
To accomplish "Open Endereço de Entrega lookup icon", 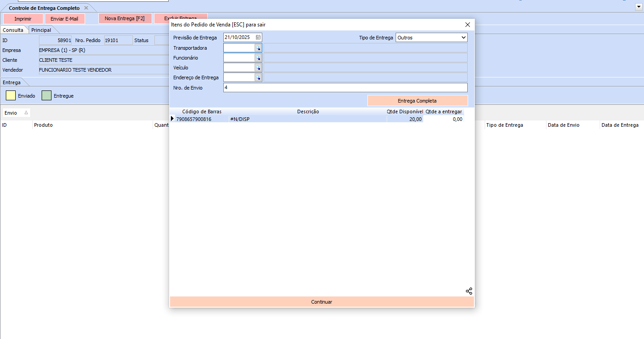I will coord(258,77).
